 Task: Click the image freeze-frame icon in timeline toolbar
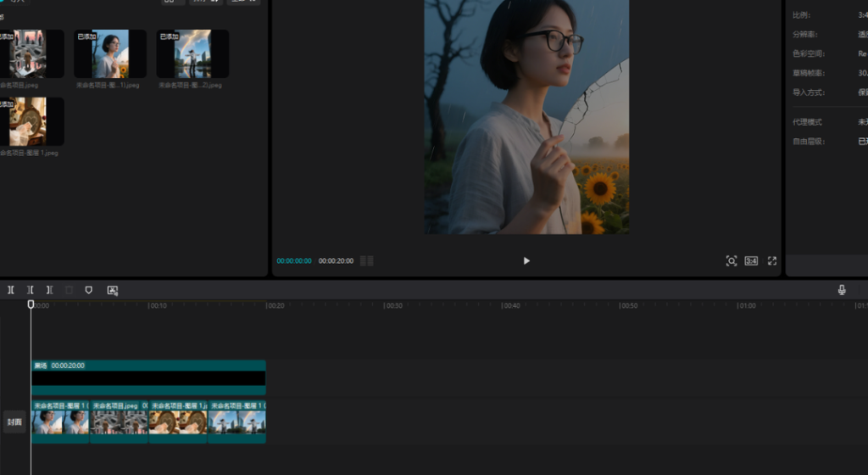point(112,290)
